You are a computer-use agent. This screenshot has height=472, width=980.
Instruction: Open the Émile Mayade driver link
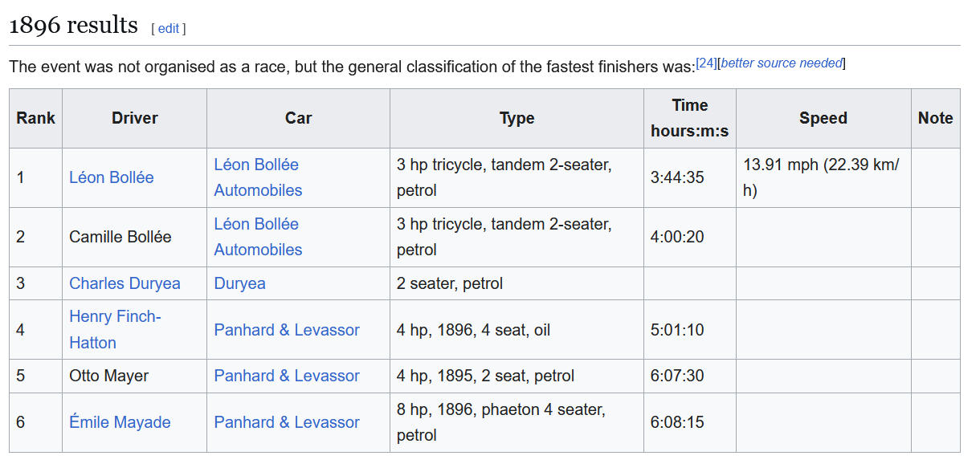tap(120, 422)
